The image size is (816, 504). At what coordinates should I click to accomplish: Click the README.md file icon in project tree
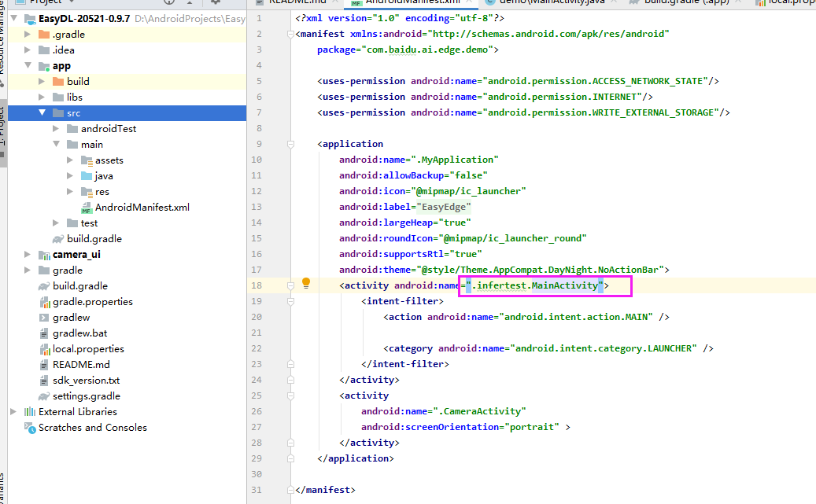44,365
